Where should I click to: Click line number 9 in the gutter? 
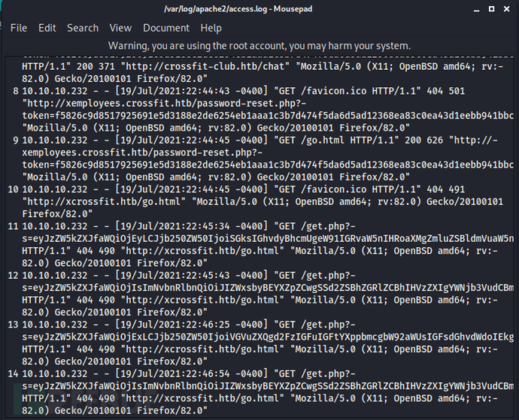pos(16,141)
